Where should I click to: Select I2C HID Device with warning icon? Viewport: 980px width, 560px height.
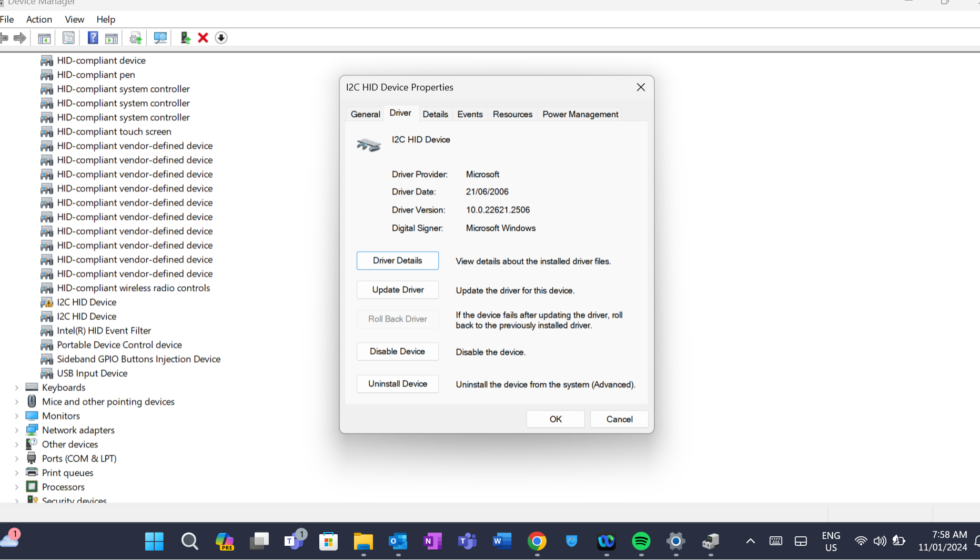pos(86,302)
